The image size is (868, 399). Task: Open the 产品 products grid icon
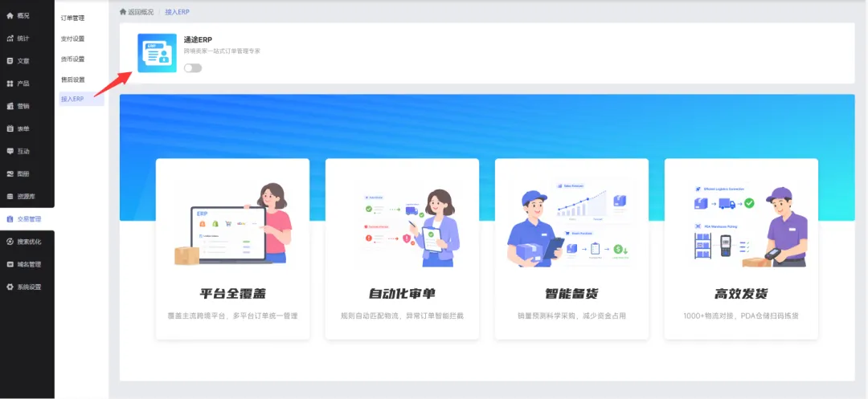click(10, 83)
